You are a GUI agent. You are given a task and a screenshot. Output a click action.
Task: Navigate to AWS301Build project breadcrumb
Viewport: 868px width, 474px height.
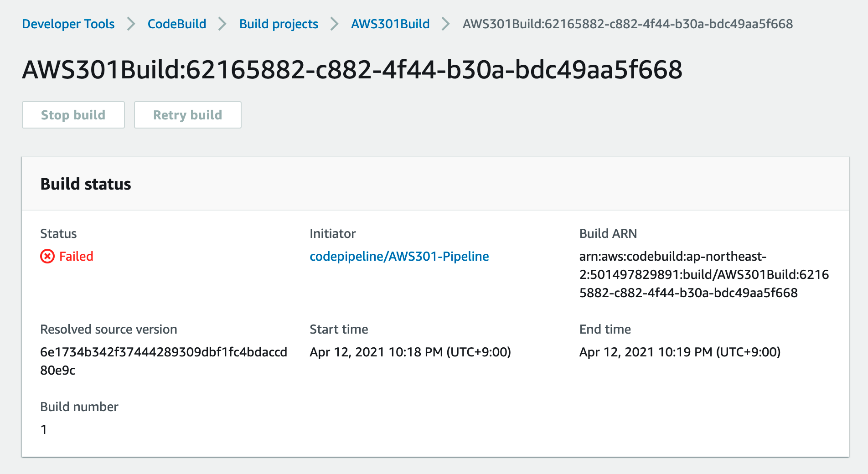(x=390, y=24)
